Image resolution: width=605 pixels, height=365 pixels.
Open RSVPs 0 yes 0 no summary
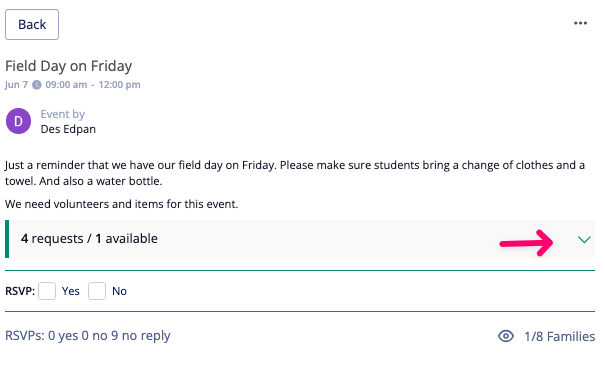coord(88,336)
